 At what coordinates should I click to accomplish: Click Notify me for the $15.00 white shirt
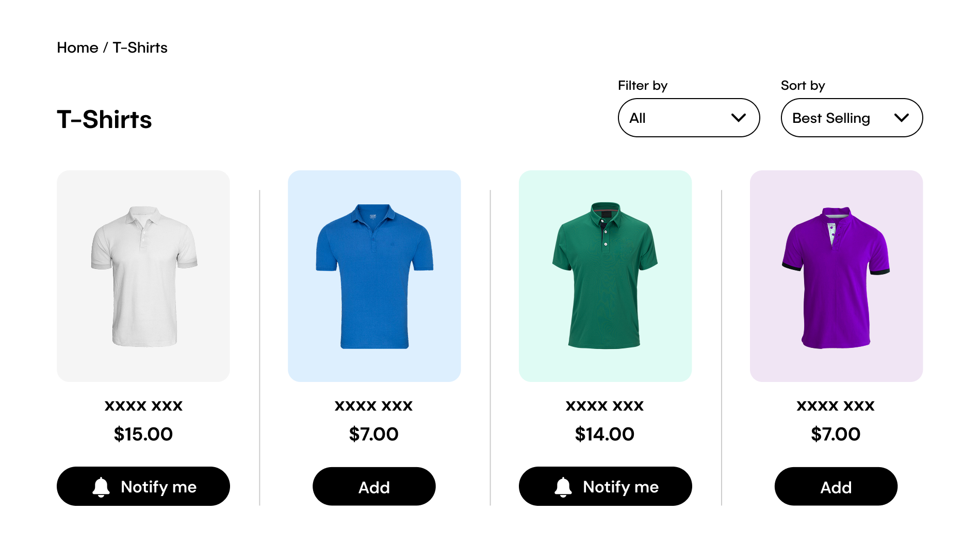click(x=143, y=486)
